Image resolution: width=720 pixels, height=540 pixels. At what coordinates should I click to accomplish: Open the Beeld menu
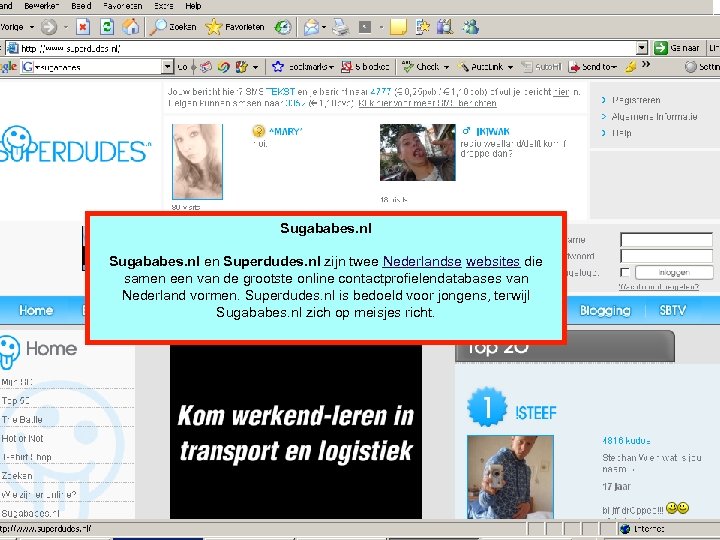[81, 6]
